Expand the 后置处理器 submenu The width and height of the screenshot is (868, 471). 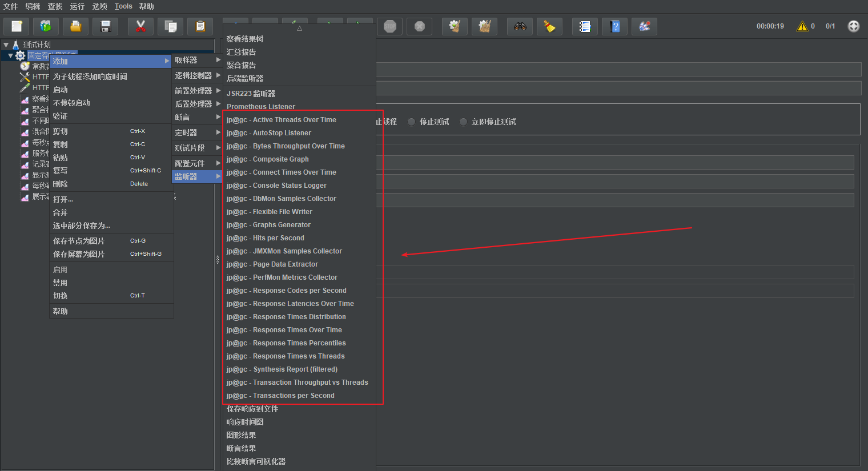(x=197, y=104)
